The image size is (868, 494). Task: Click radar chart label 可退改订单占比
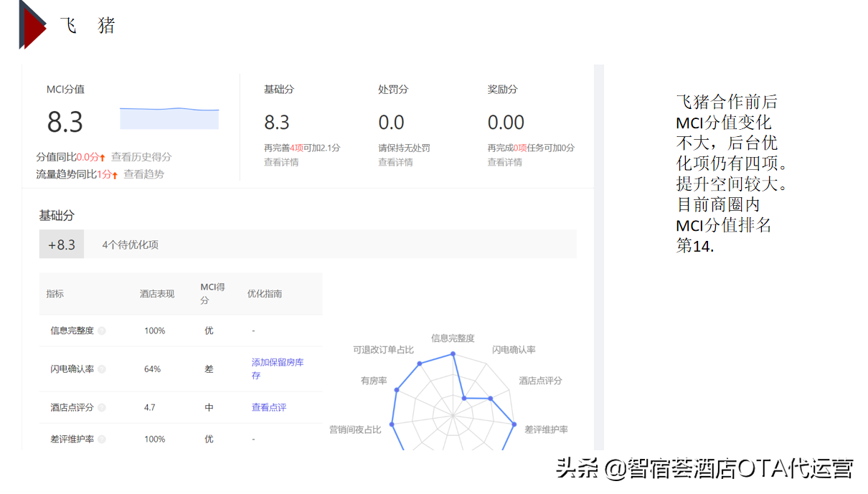[383, 350]
